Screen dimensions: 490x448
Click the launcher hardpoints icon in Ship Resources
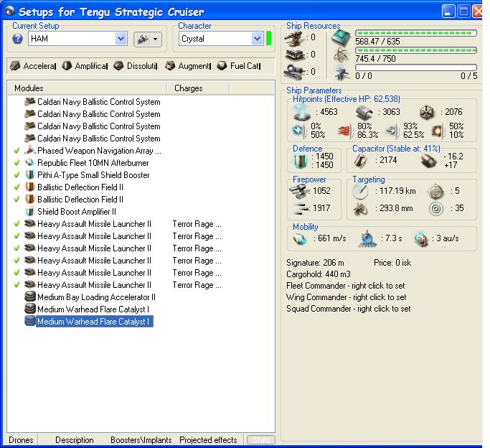coord(293,55)
